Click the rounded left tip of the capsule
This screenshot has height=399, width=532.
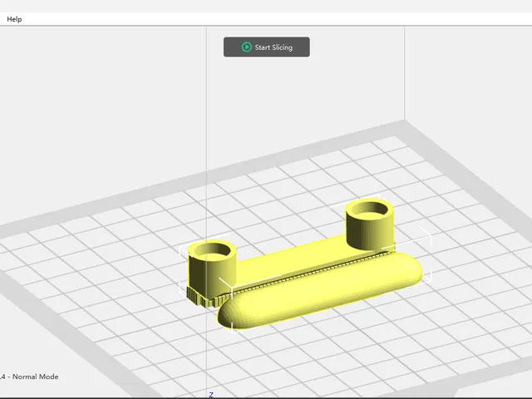coord(228,314)
